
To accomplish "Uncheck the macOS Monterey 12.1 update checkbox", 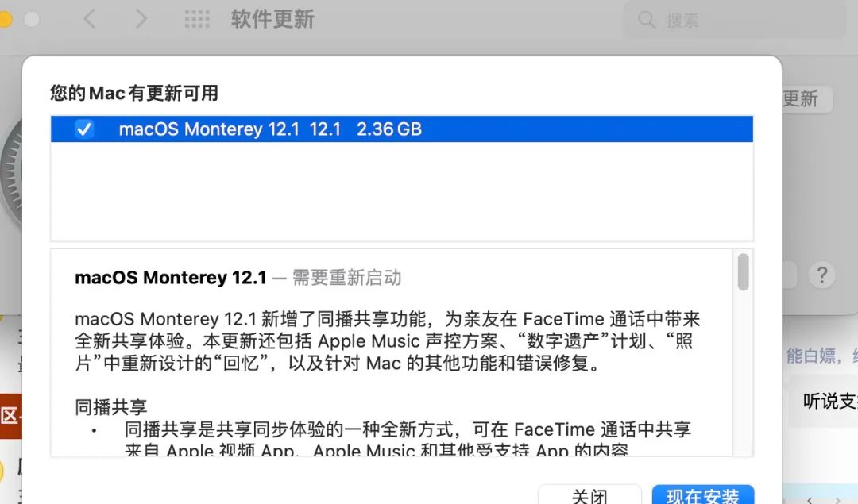I will (83, 129).
